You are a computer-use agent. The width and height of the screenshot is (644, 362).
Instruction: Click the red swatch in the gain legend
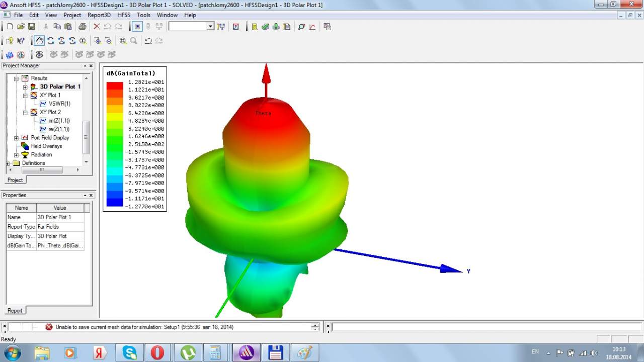click(114, 85)
